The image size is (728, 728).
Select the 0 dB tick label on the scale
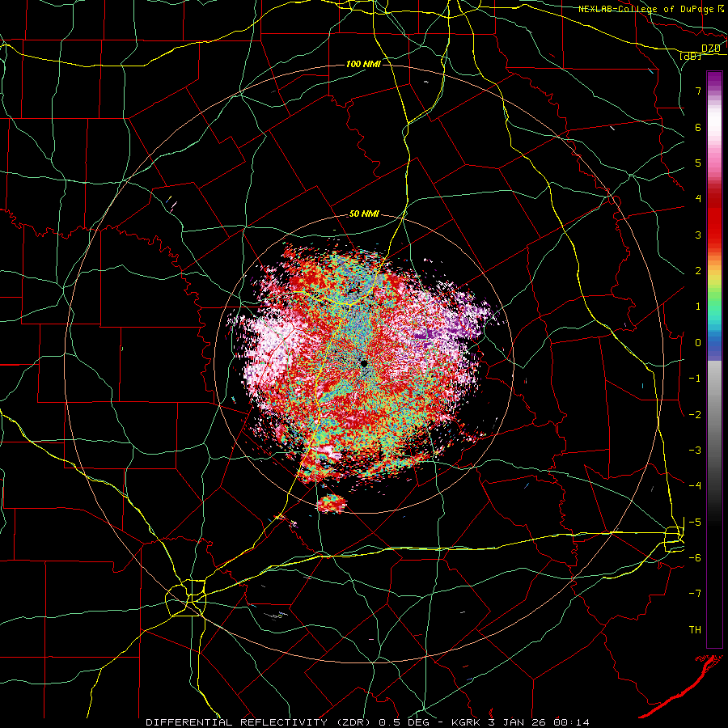[x=698, y=343]
